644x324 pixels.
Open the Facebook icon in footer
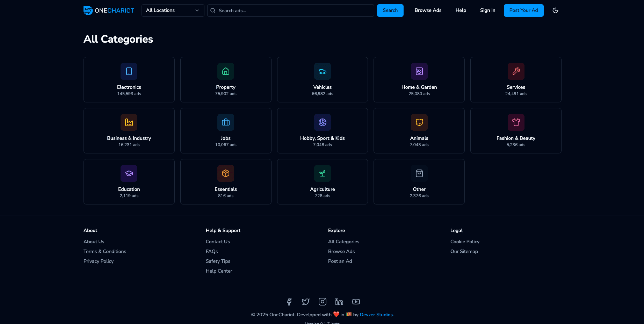click(x=289, y=302)
